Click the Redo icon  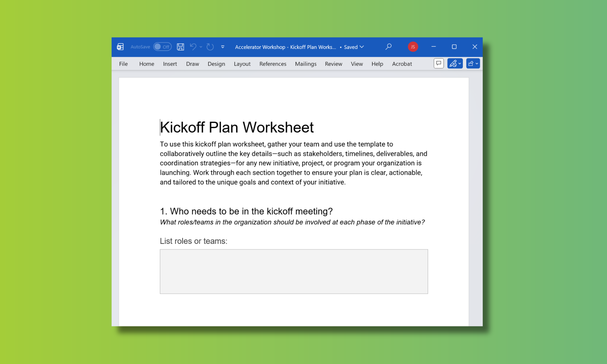tap(210, 47)
